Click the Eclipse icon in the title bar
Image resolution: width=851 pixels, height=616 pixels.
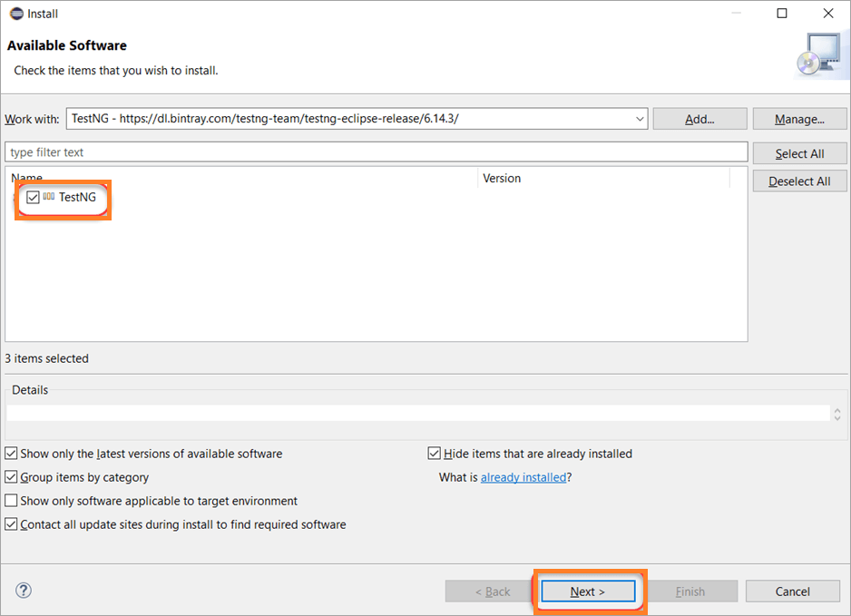15,14
